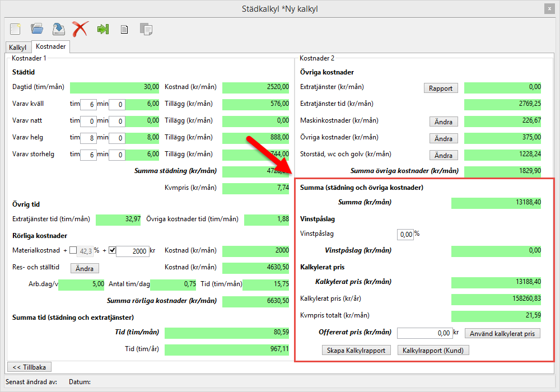Screen dimensions: 560x392
Task: Uncheck the Materialkostnad fixed kr checkbox
Action: pyautogui.click(x=111, y=251)
